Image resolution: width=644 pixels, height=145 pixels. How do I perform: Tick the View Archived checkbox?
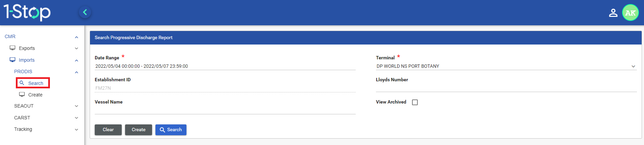click(415, 102)
